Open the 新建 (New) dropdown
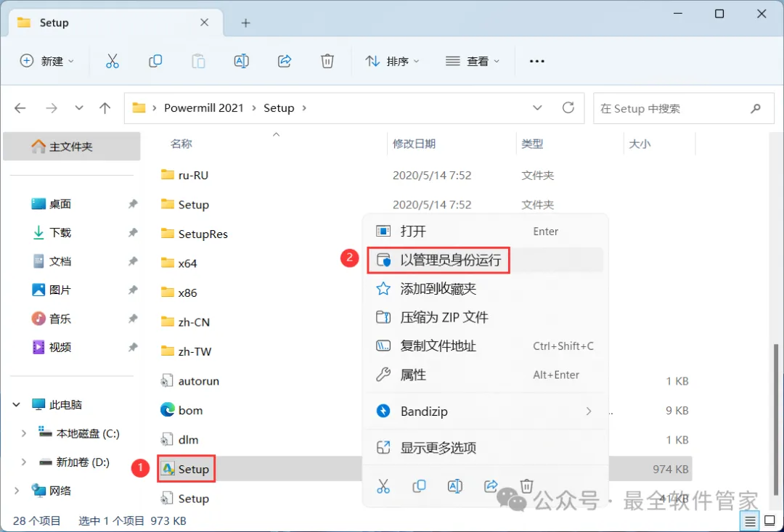The height and width of the screenshot is (532, 784). coord(46,61)
